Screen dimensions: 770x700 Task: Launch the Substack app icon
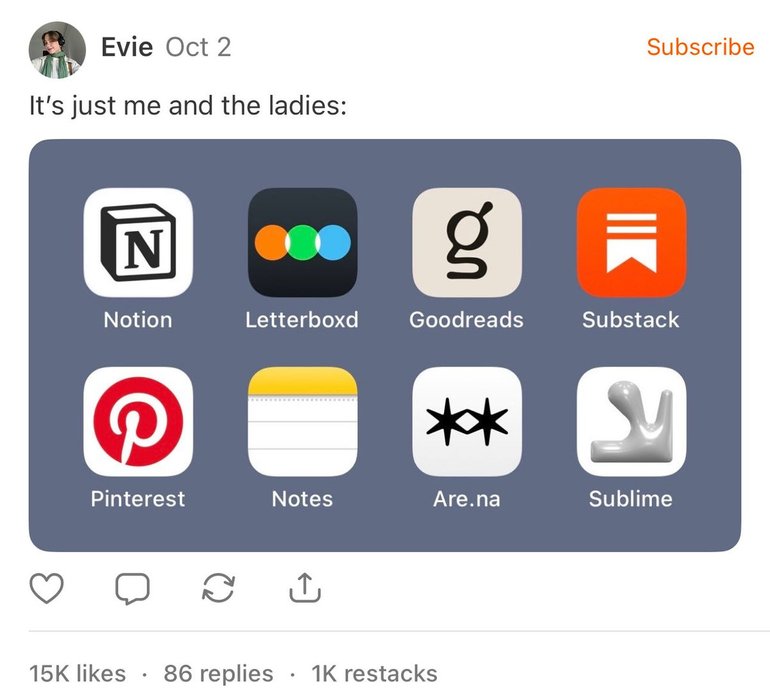pyautogui.click(x=632, y=242)
